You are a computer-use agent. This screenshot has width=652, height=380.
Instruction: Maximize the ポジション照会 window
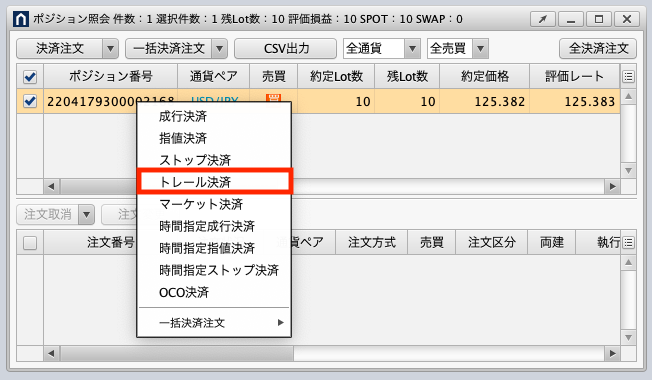(599, 19)
